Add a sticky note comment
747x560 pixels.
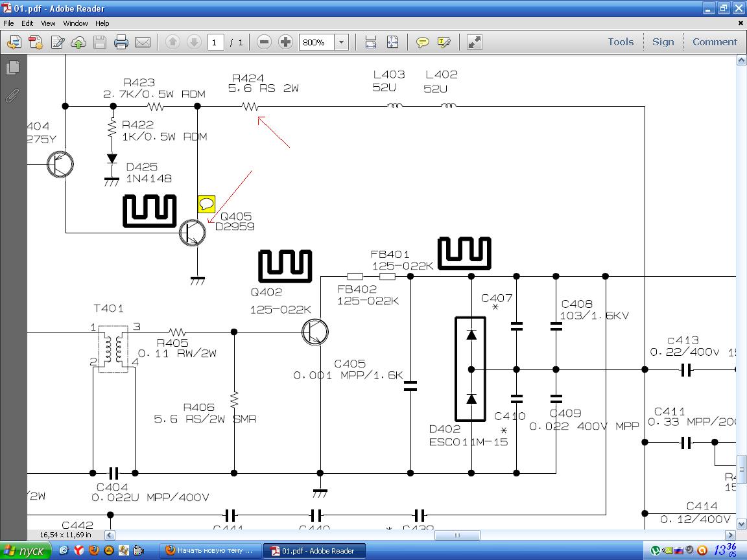tap(422, 42)
